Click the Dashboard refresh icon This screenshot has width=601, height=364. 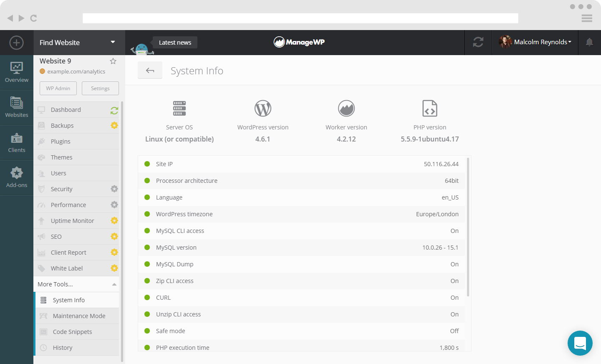(114, 111)
